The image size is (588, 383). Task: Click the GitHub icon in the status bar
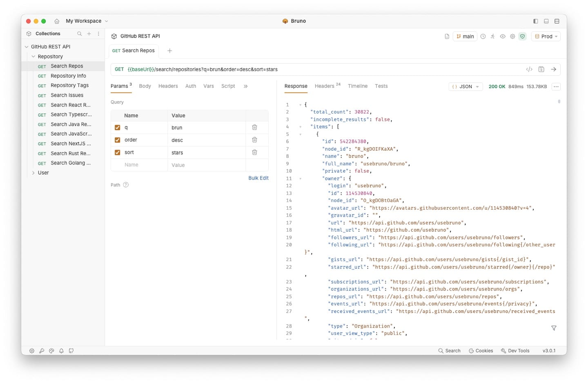tap(71, 351)
